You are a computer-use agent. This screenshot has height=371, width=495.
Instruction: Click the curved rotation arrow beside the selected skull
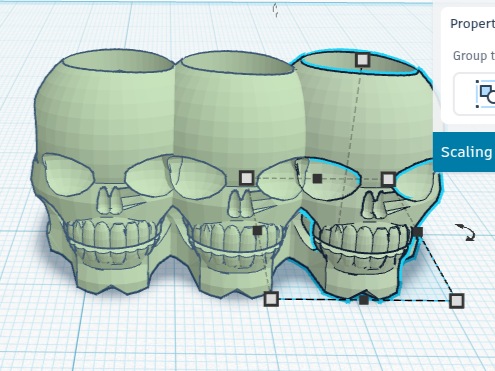click(466, 232)
